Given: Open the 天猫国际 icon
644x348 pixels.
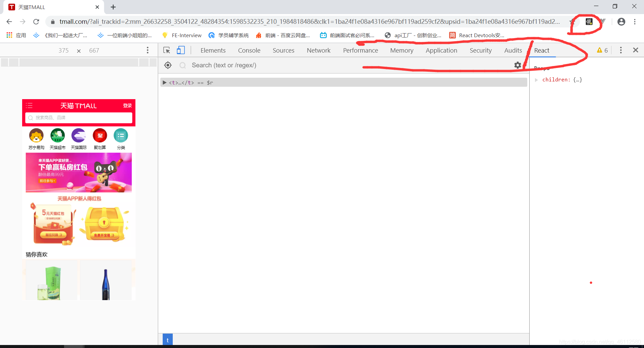Looking at the screenshot, I should click(78, 139).
